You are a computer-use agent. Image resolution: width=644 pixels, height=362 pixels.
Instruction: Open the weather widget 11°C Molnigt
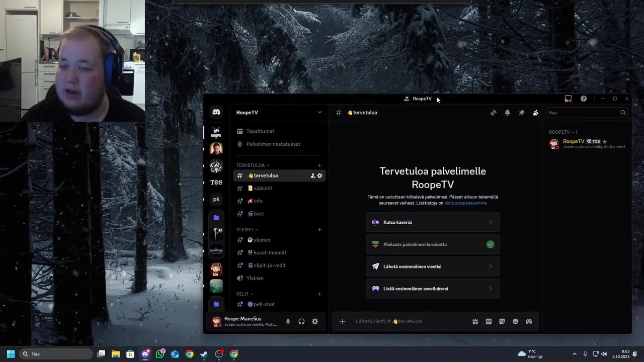pyautogui.click(x=530, y=354)
